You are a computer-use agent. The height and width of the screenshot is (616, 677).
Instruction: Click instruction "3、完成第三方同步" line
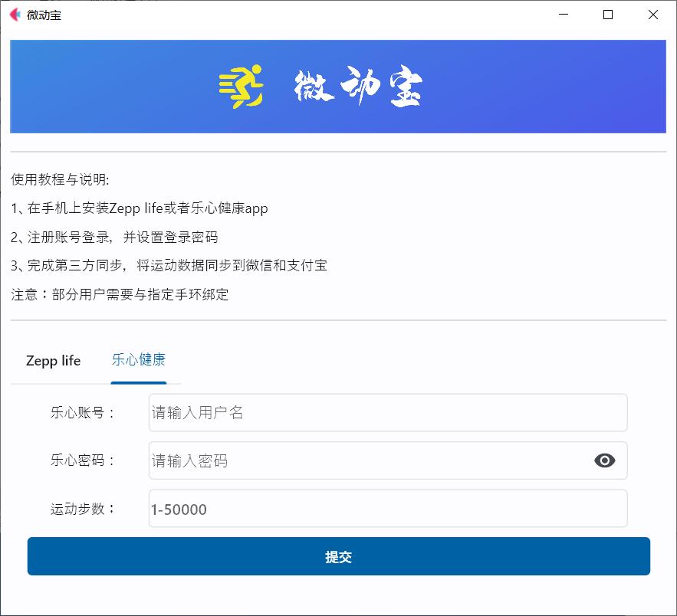tap(169, 266)
